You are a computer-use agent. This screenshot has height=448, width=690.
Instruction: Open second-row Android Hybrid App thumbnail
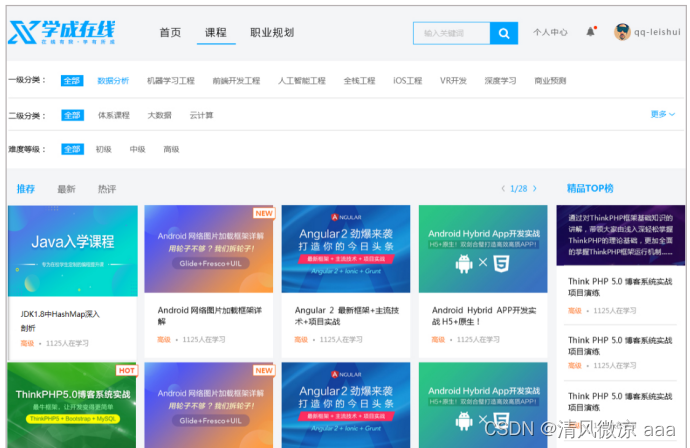click(x=483, y=405)
